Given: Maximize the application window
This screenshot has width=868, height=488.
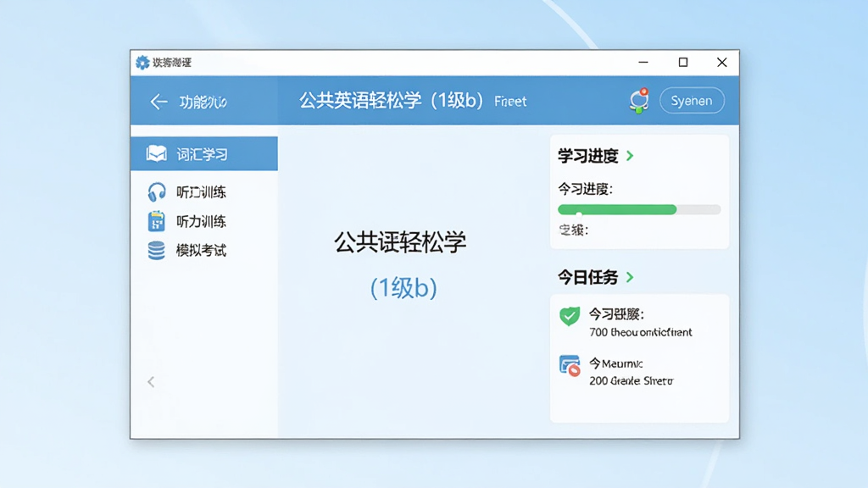Looking at the screenshot, I should pos(683,63).
